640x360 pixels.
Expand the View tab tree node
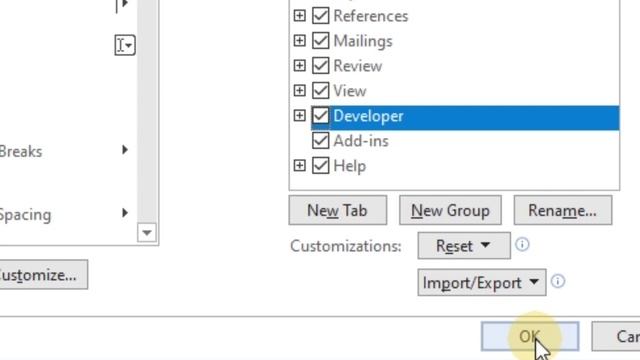[x=300, y=90]
